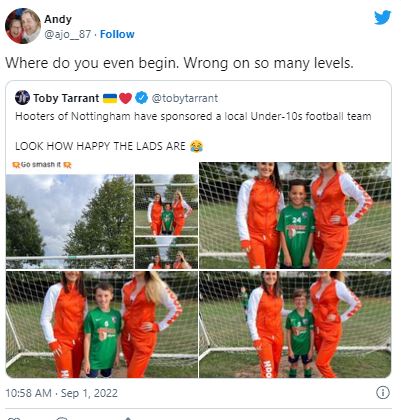This screenshot has height=420, width=401.
Task: Click the quoted text about Hooters of Nottingham
Action: pos(193,116)
